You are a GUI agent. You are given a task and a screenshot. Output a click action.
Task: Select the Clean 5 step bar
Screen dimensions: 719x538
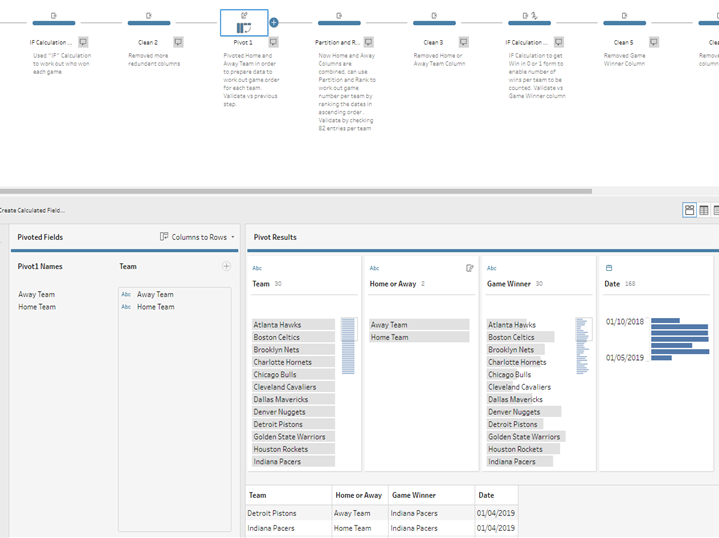point(624,22)
